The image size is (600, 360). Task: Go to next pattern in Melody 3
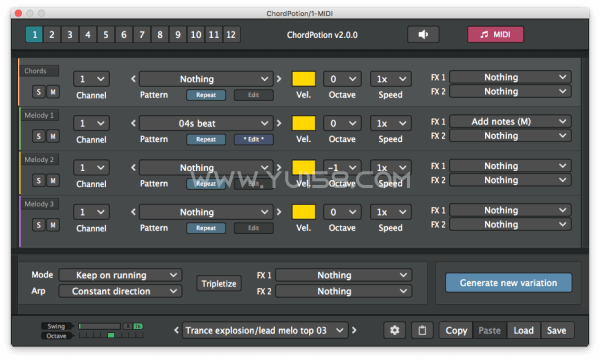click(279, 212)
